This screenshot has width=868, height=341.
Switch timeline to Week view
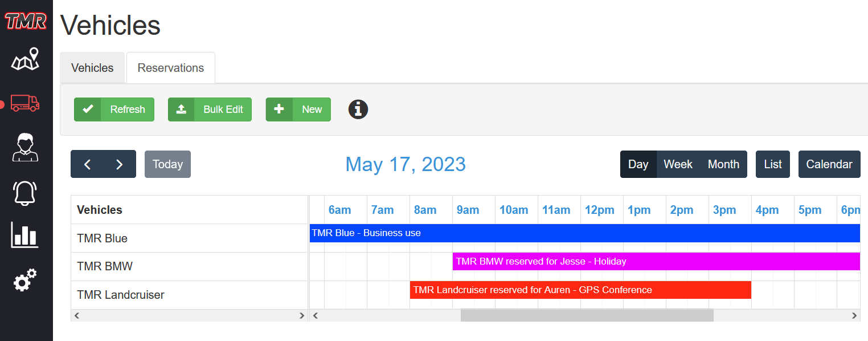[x=678, y=164]
